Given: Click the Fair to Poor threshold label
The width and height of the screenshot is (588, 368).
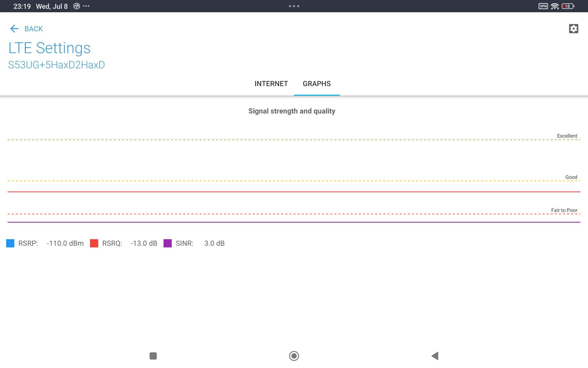Looking at the screenshot, I should [x=564, y=210].
